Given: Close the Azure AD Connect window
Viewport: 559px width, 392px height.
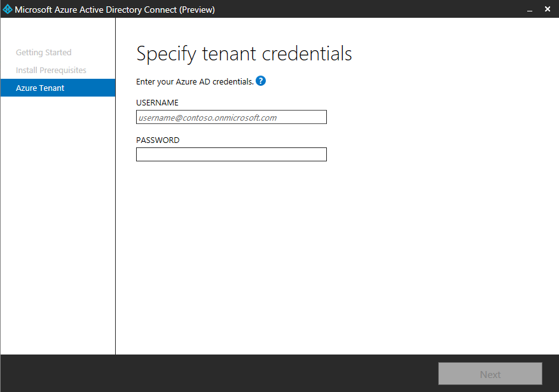Looking at the screenshot, I should pos(548,10).
